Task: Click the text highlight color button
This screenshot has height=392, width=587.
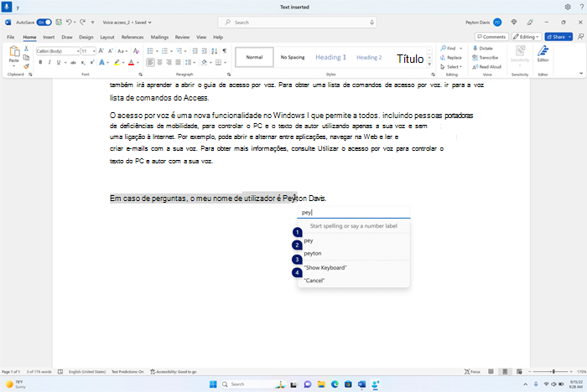Action: [x=117, y=63]
